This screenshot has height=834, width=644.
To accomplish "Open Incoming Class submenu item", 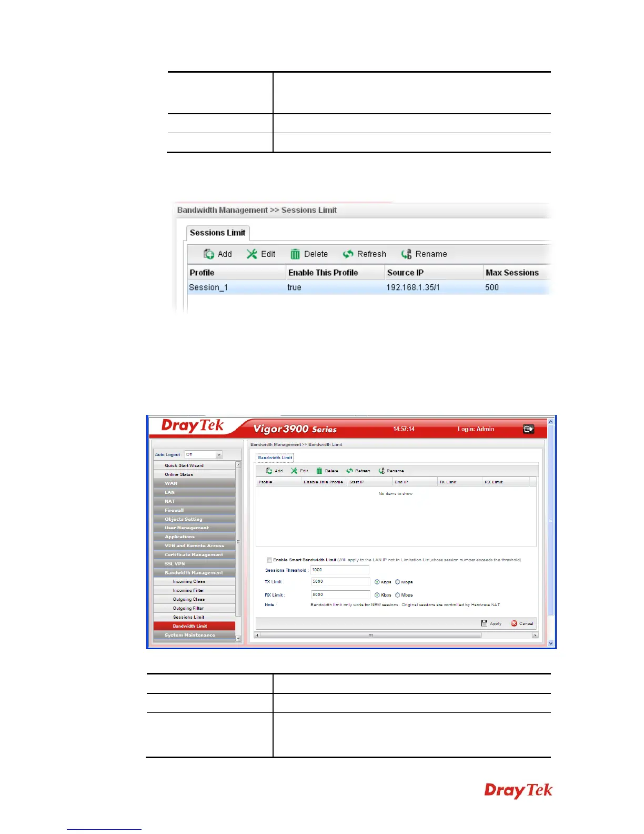I will tap(194, 581).
